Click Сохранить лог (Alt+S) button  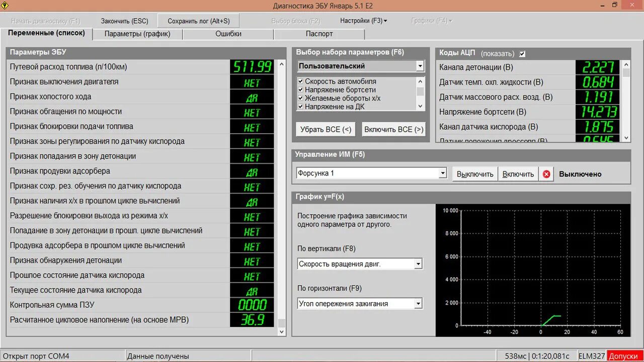199,21
